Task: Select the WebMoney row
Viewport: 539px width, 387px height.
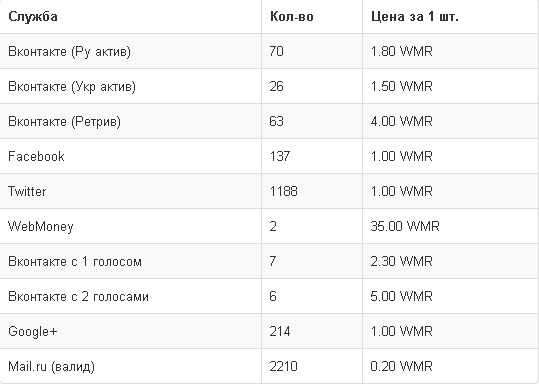Action: 269,226
